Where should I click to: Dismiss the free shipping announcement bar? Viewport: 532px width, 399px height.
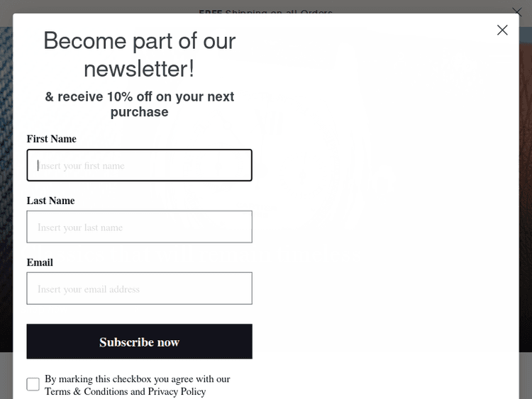coord(517,12)
